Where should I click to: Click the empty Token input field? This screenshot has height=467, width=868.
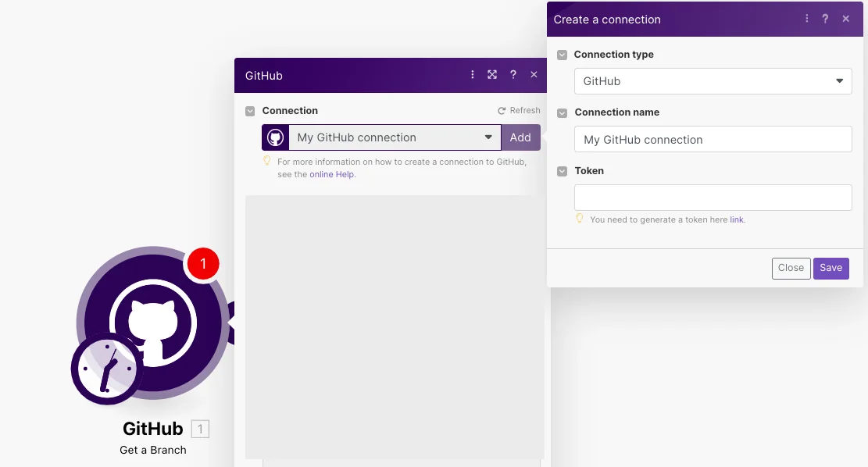click(713, 198)
